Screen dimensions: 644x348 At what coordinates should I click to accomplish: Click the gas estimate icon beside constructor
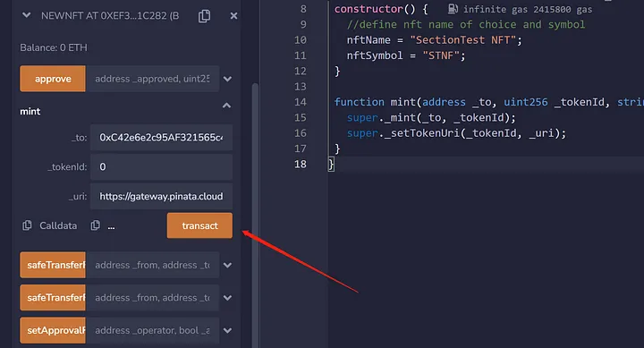[453, 9]
